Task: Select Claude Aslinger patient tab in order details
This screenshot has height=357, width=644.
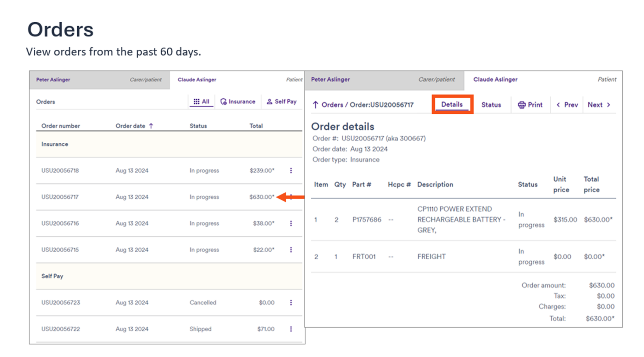Action: 495,80
